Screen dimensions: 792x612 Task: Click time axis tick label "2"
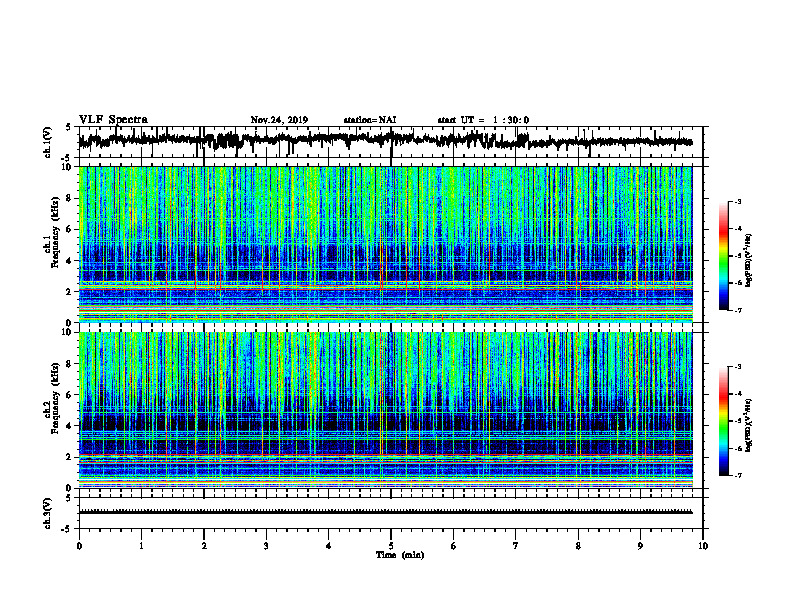(204, 546)
